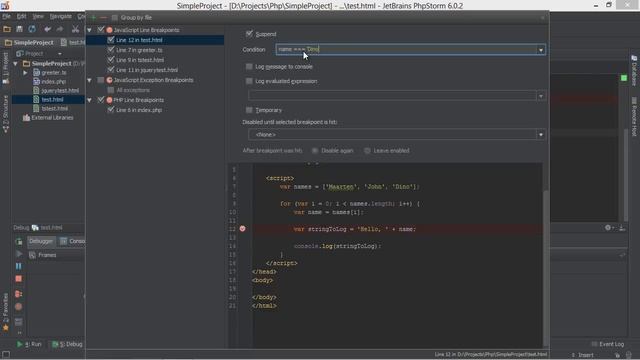Image resolution: width=640 pixels, height=360 pixels.
Task: Collapse the PHP Line Breakpoints group
Action: tap(90, 100)
